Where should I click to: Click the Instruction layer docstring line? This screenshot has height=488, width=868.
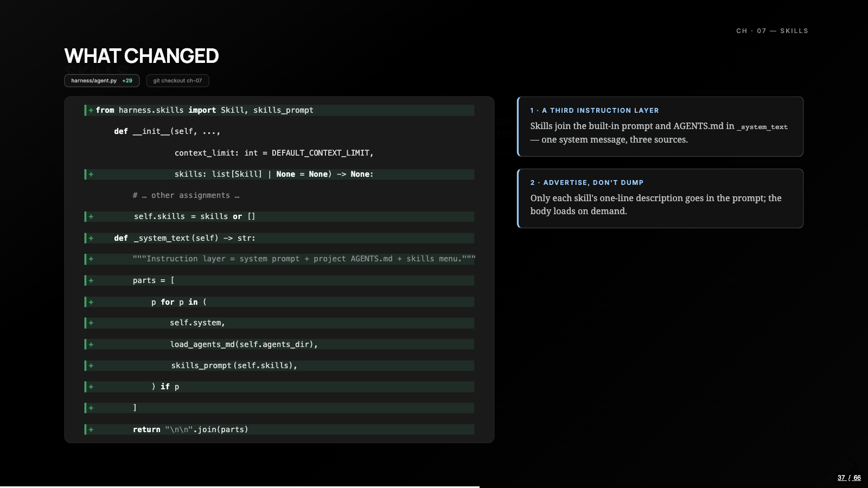tap(279, 259)
